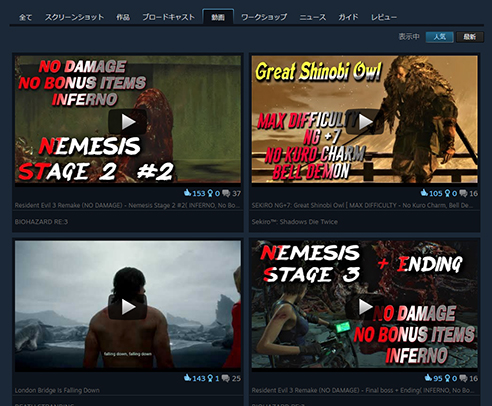The height and width of the screenshot is (406, 492).
Task: Open the レビュー tab
Action: 384,17
